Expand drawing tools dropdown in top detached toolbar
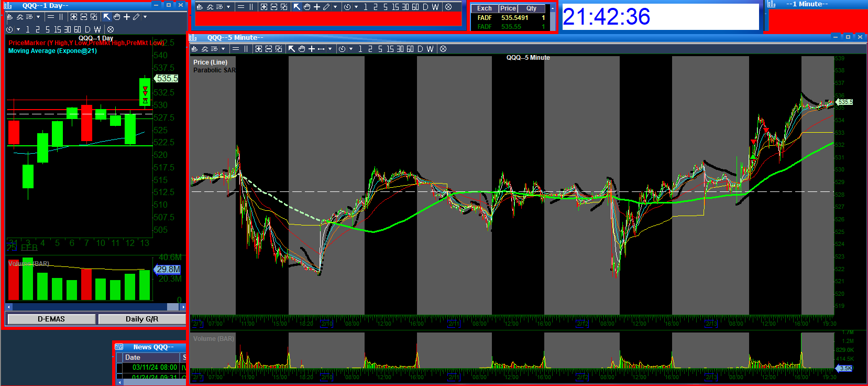 (335, 7)
